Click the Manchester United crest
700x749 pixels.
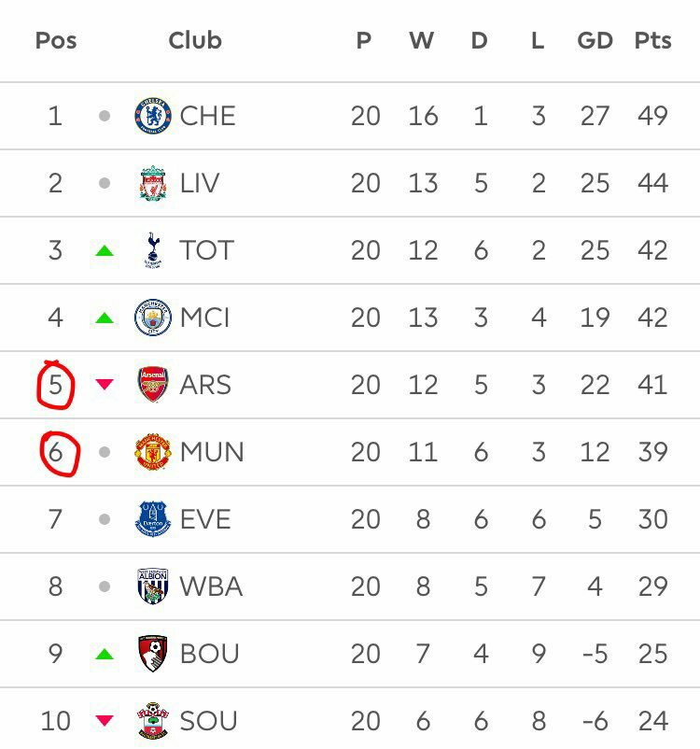click(x=153, y=452)
